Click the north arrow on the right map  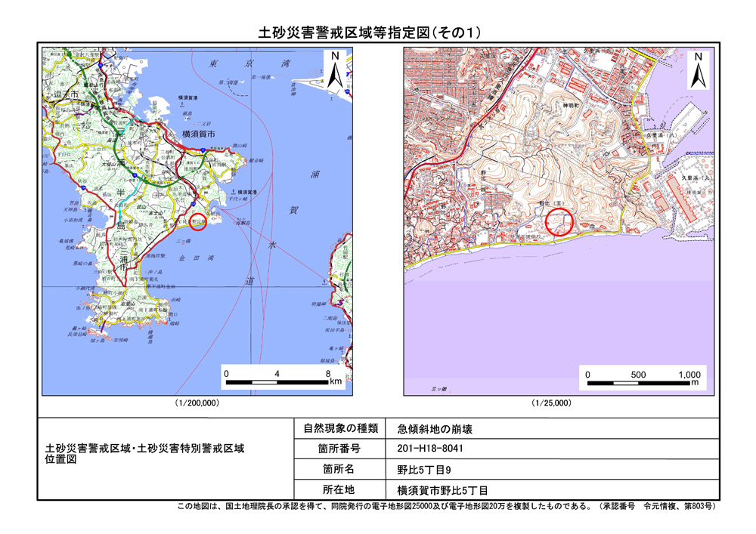(698, 69)
